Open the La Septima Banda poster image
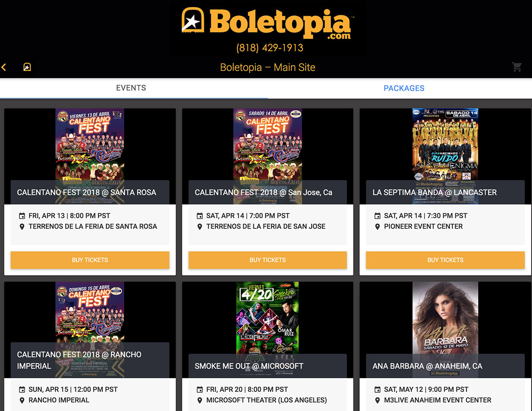This screenshot has width=532, height=411. [445, 145]
